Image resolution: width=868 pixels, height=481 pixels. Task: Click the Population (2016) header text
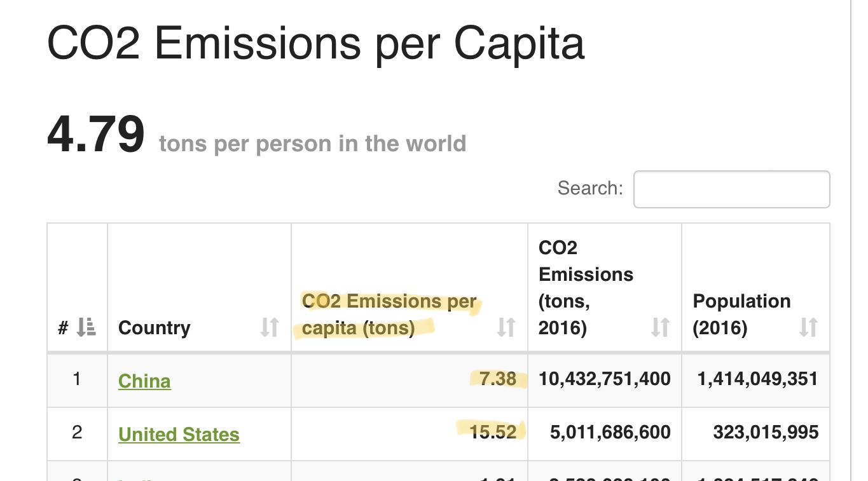pyautogui.click(x=741, y=315)
